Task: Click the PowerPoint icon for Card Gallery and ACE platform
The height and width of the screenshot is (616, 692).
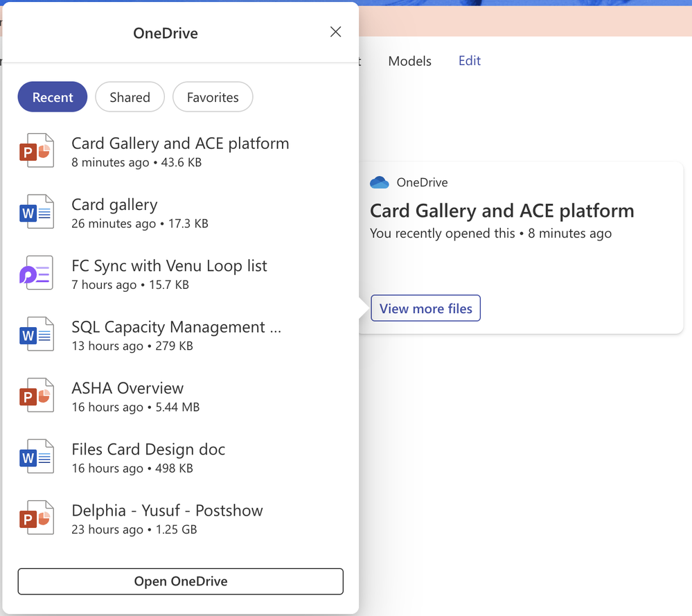Action: tap(37, 150)
